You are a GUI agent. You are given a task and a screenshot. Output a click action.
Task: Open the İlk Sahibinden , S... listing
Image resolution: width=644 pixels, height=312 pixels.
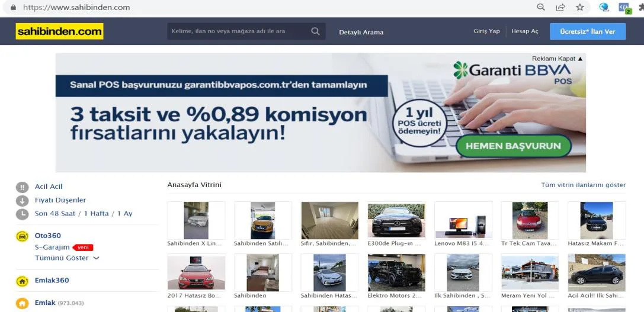point(463,272)
